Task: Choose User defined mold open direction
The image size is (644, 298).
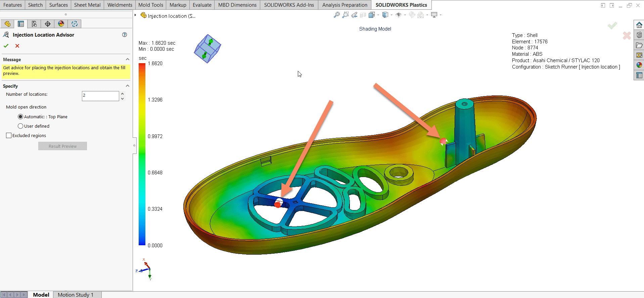Action: coord(20,126)
